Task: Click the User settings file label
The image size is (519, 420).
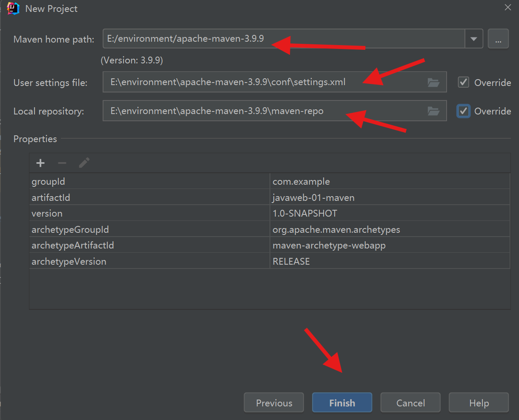Action: (50, 83)
